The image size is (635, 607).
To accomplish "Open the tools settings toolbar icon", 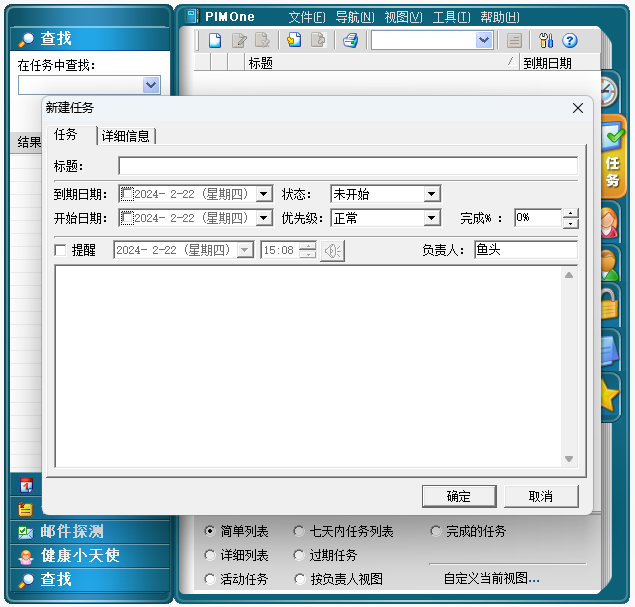I will (x=546, y=40).
